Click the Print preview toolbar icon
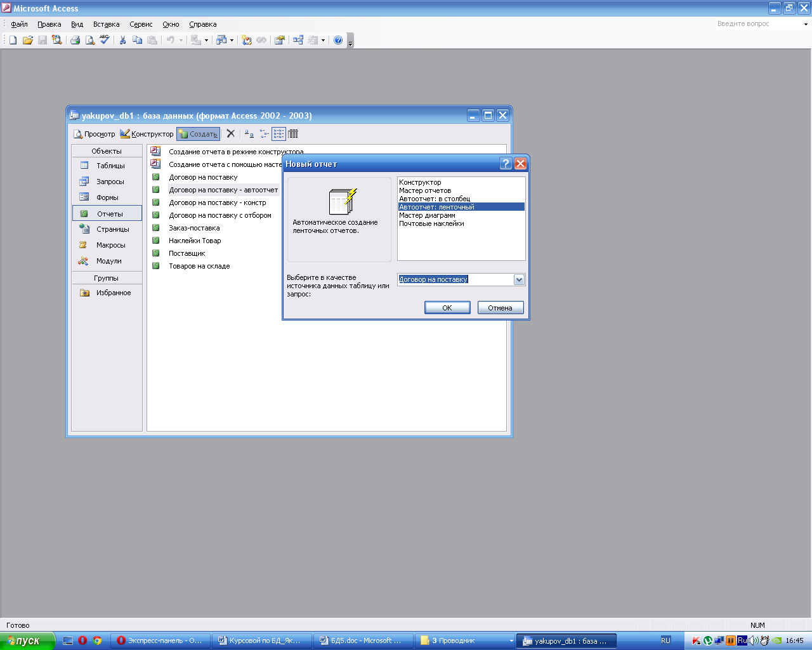This screenshot has width=812, height=650. (x=90, y=40)
